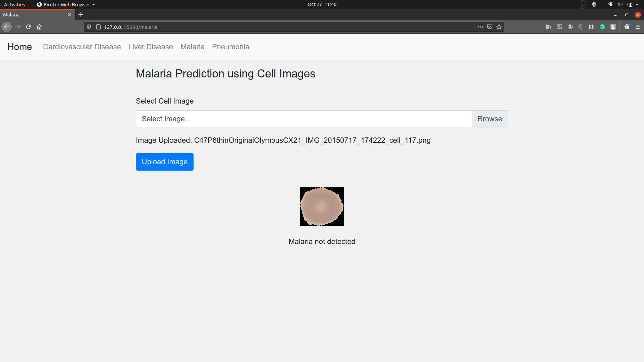Navigate to Home tab
The width and height of the screenshot is (644, 362).
pyautogui.click(x=19, y=47)
